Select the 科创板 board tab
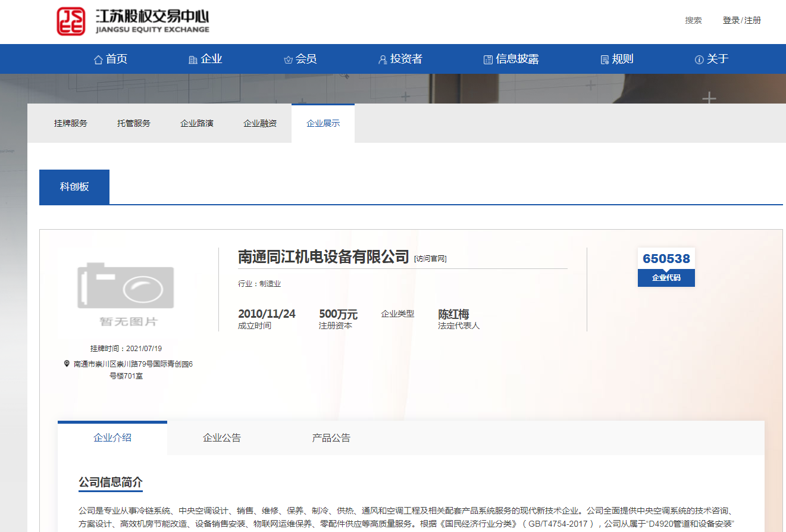 point(74,187)
